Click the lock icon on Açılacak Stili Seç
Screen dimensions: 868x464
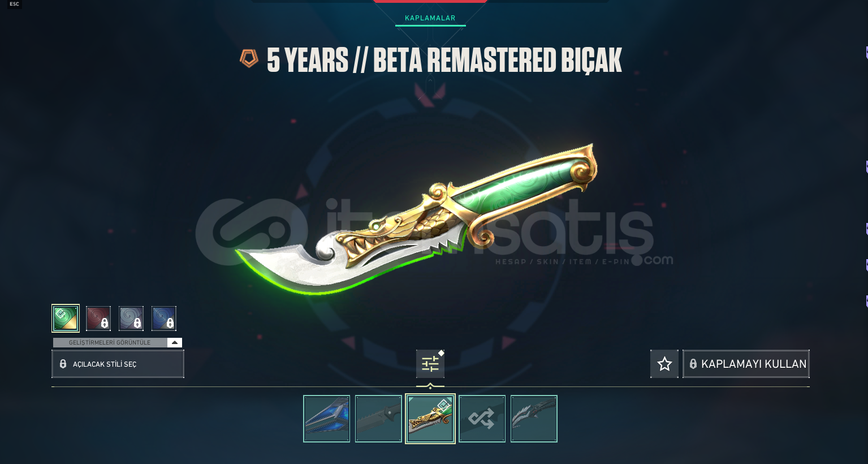(63, 364)
